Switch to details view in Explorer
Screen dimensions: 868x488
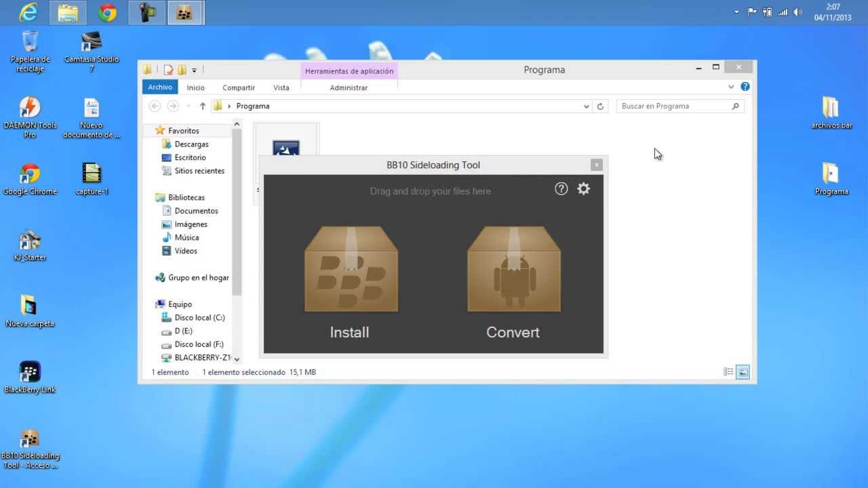point(728,372)
